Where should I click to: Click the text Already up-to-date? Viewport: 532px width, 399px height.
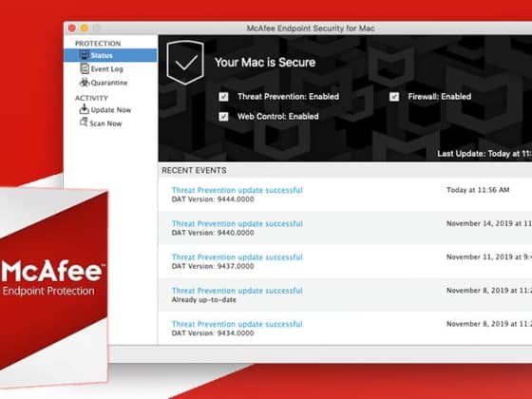(204, 300)
